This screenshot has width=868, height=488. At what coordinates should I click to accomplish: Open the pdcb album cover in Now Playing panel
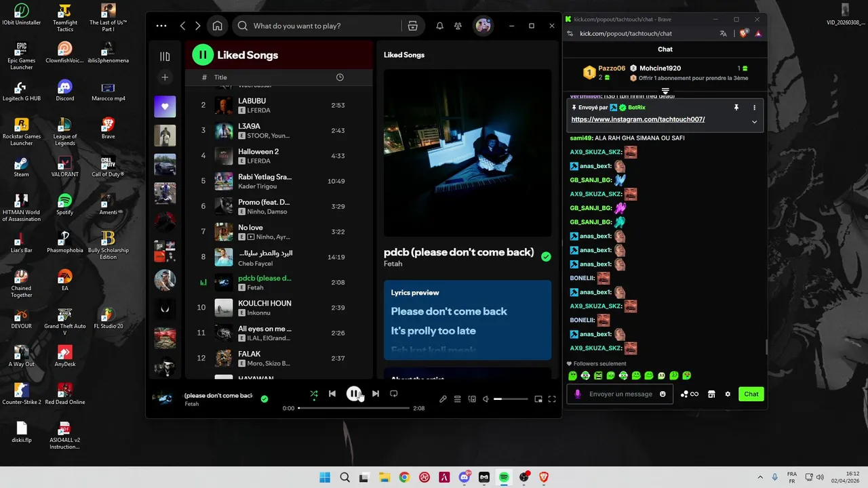(467, 152)
